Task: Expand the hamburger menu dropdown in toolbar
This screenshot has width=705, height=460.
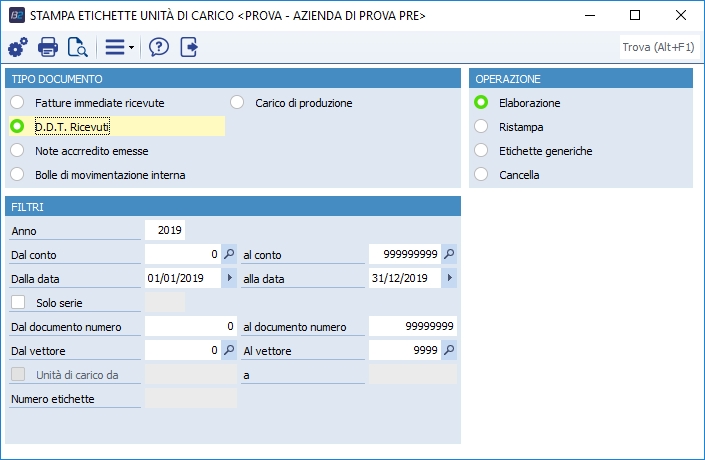Action: [119, 47]
